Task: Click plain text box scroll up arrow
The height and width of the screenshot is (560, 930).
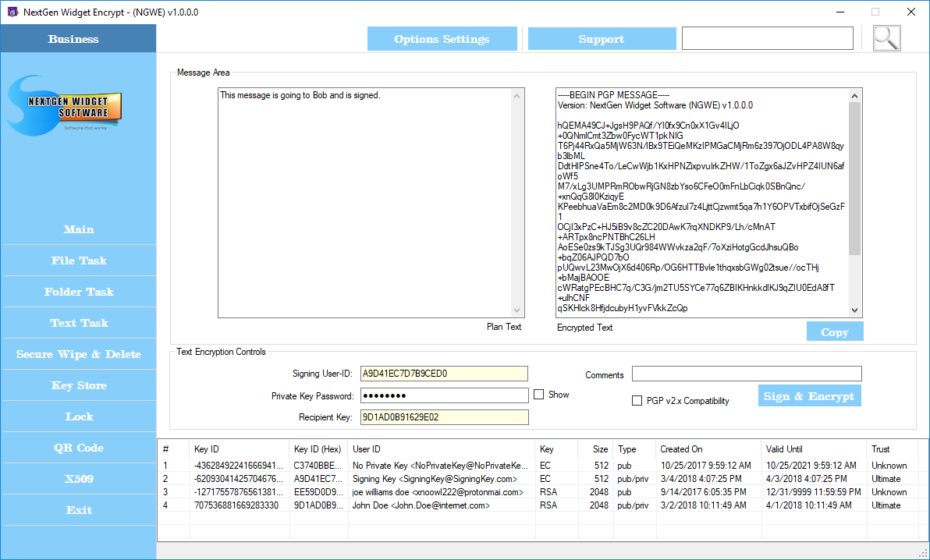Action: 516,96
